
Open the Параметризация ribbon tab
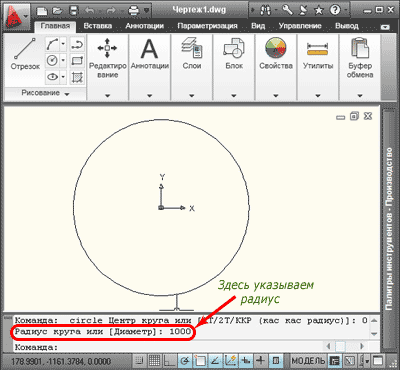tap(207, 26)
